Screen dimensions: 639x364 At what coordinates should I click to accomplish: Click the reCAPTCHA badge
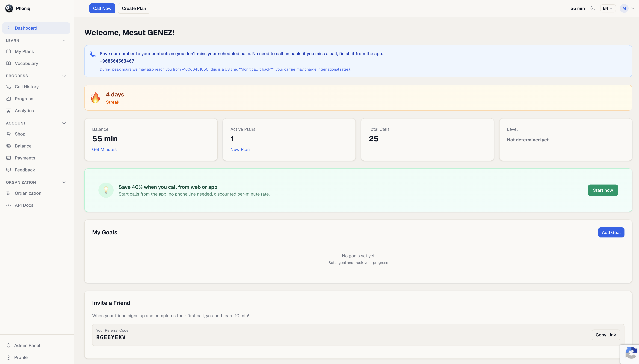pyautogui.click(x=630, y=354)
